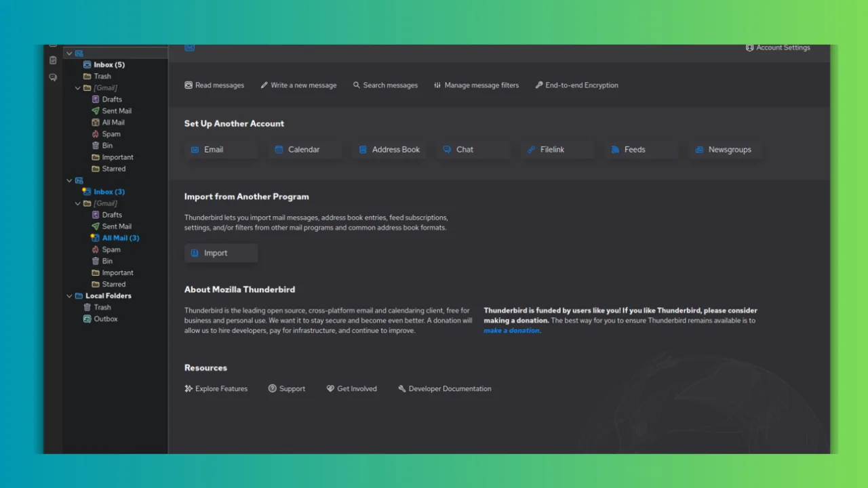Collapse the second mail account containing Inbox (3)
Screen dimensions: 868x488
[x=69, y=181]
